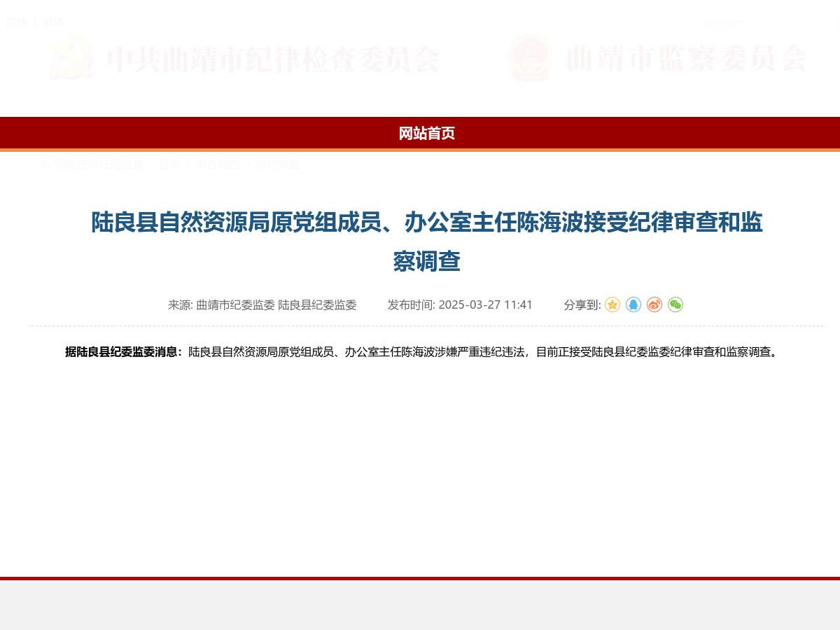Expand the 执纪审查 breadcrumb section
This screenshot has width=840, height=630.
pos(277,164)
